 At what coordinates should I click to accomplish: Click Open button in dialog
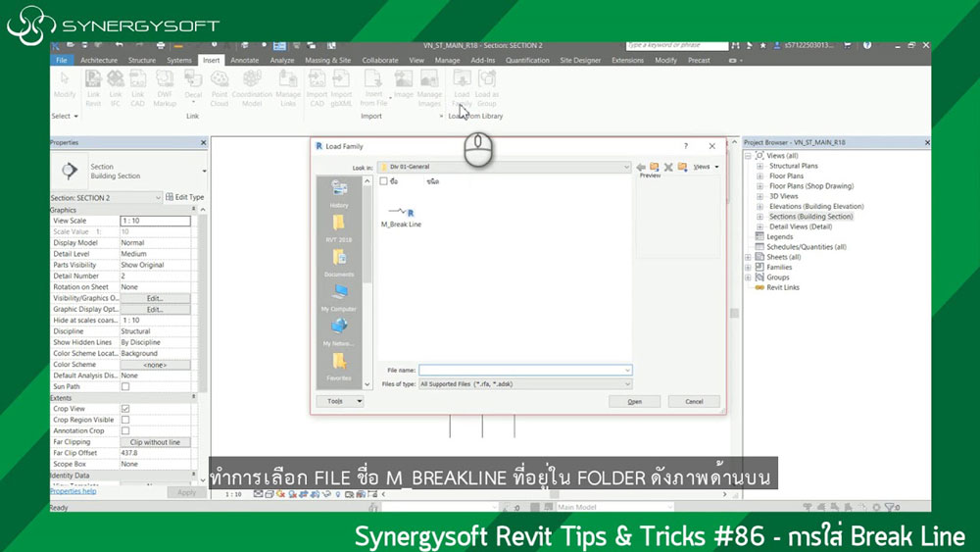[634, 402]
